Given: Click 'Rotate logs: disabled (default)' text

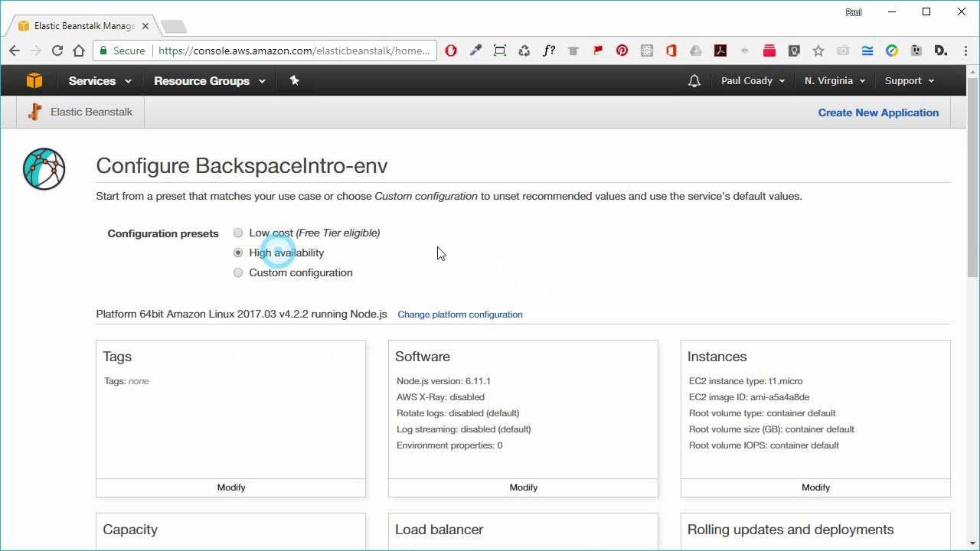Looking at the screenshot, I should click(x=458, y=413).
